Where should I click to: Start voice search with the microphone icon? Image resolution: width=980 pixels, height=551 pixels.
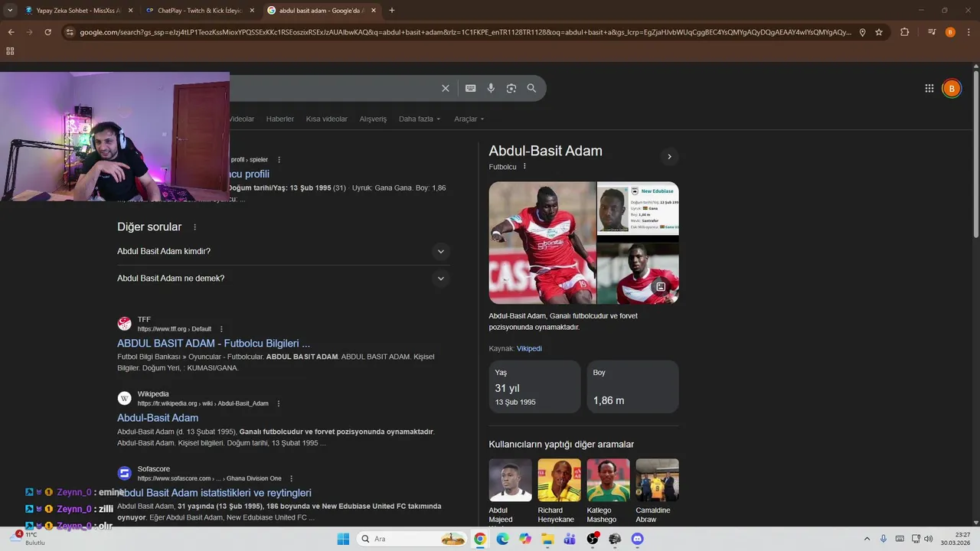(x=491, y=88)
